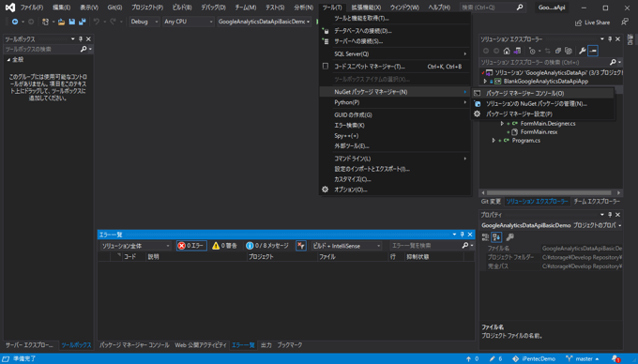Screen dimensions: 638x364
Task: Click iPentecDemo repository in status bar
Action: 534,358
